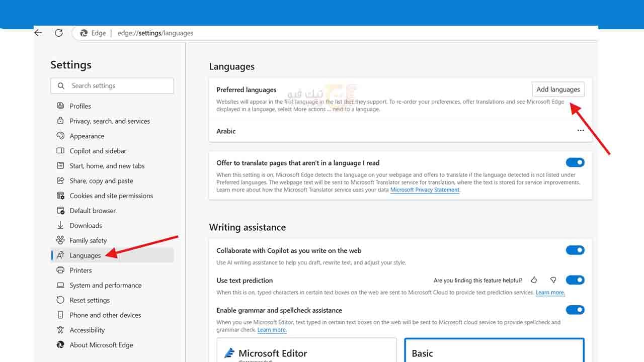Image resolution: width=644 pixels, height=362 pixels.
Task: Toggle Collaborate with Copilot switch
Action: coord(575,250)
